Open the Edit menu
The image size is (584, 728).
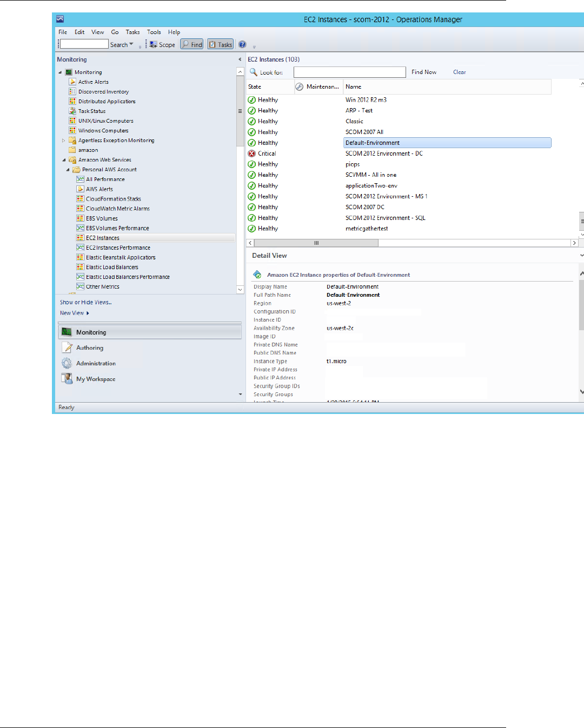(79, 32)
